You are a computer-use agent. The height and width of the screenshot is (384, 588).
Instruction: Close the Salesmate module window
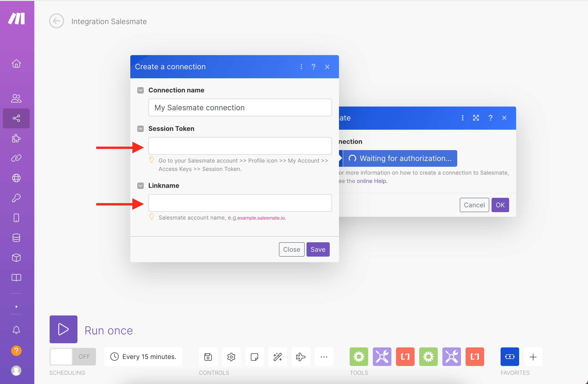pyautogui.click(x=504, y=118)
